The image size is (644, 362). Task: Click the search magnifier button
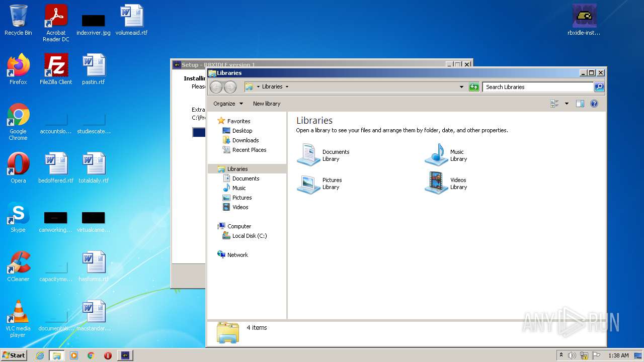(x=599, y=87)
